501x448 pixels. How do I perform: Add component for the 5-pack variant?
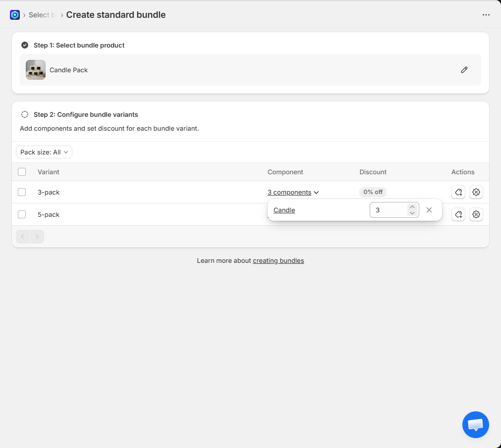pyautogui.click(x=458, y=214)
